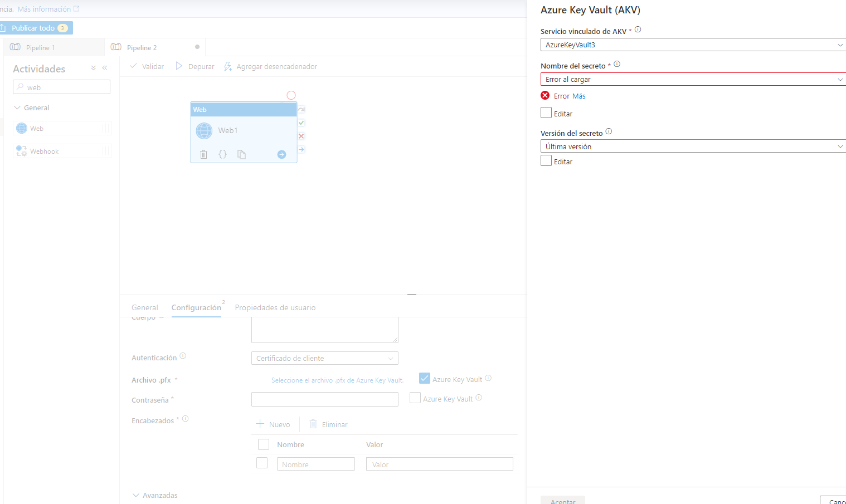This screenshot has width=846, height=504.
Task: Clone Web1 using the copy icon
Action: click(241, 154)
